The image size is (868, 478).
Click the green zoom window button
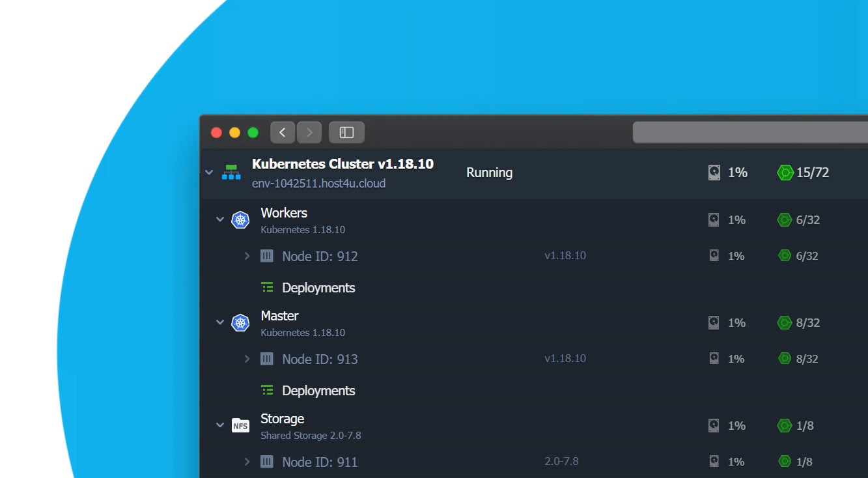253,133
